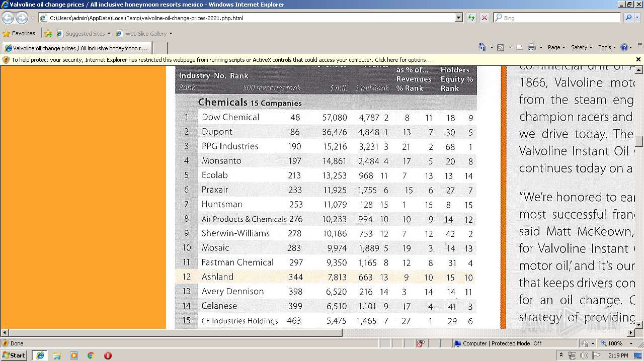Screen dimensions: 644x362
Task: Click the Action Center flag tray icon
Action: tap(596, 355)
